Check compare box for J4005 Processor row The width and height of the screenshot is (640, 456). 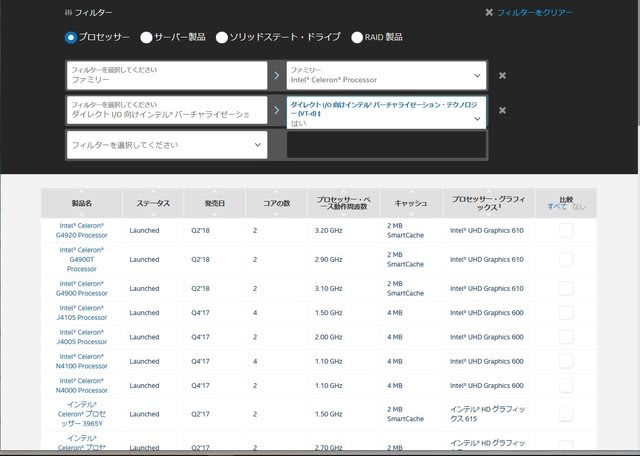point(566,337)
